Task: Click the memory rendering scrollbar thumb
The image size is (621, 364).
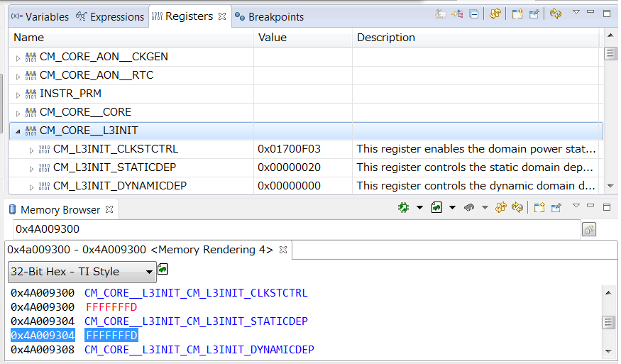Action: point(608,322)
